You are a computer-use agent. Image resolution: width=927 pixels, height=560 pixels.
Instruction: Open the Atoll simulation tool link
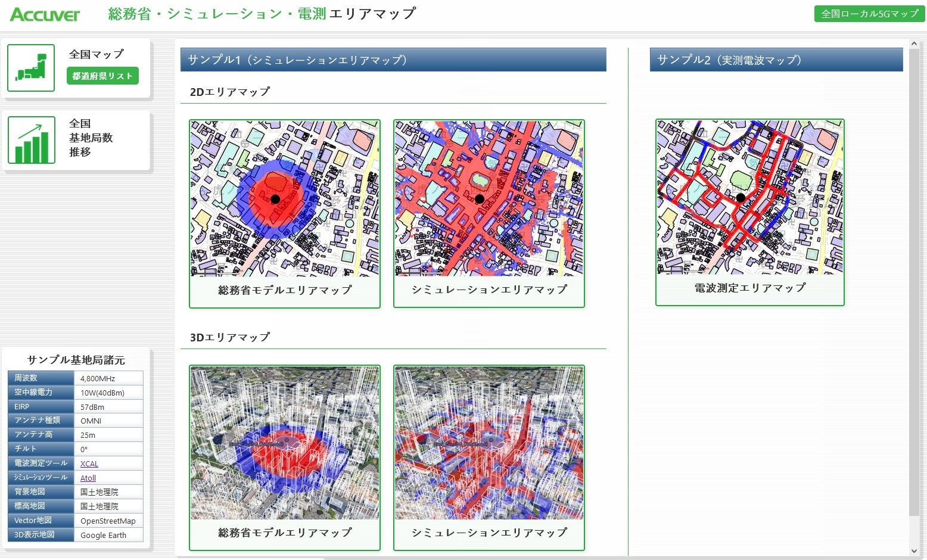click(88, 478)
